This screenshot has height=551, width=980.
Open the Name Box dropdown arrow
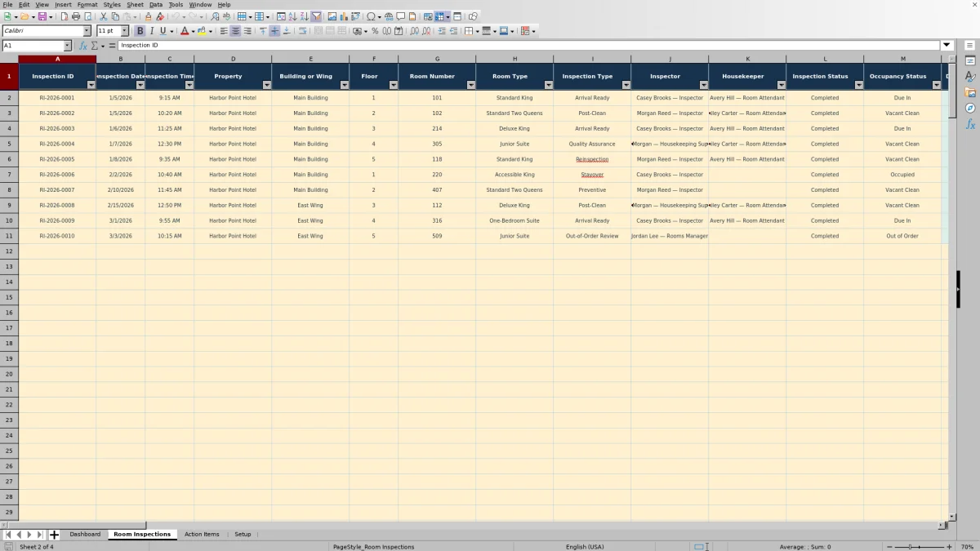(x=67, y=46)
